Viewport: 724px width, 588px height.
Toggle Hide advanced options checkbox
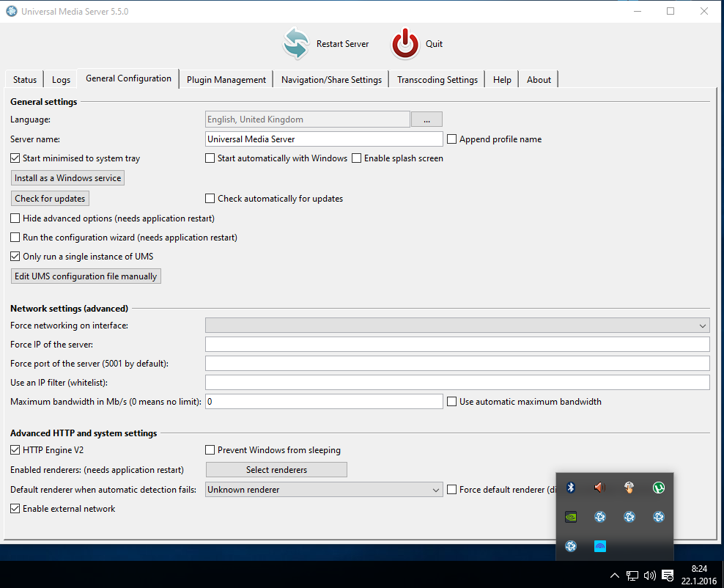15,218
